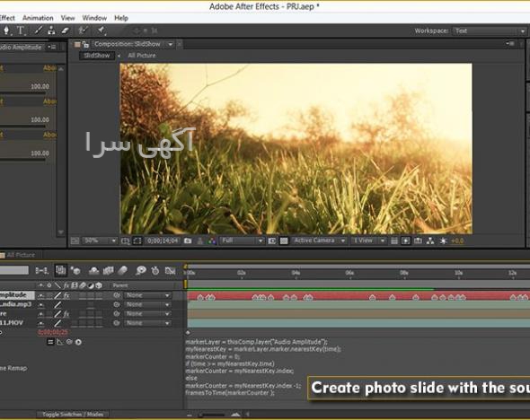Click first marker on red Amplitude bar

200,297
